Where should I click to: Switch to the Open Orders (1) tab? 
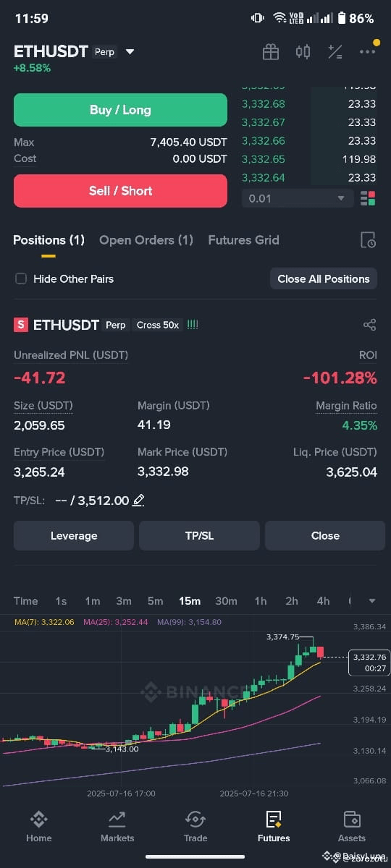[146, 240]
